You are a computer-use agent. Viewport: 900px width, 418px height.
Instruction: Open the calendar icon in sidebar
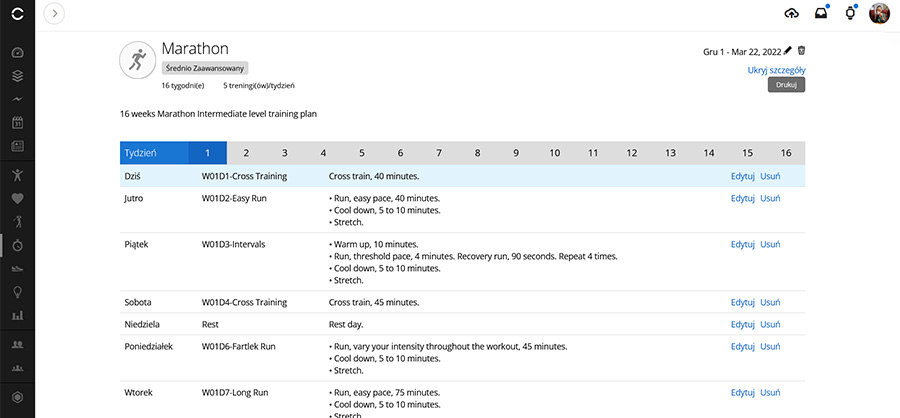pos(17,122)
